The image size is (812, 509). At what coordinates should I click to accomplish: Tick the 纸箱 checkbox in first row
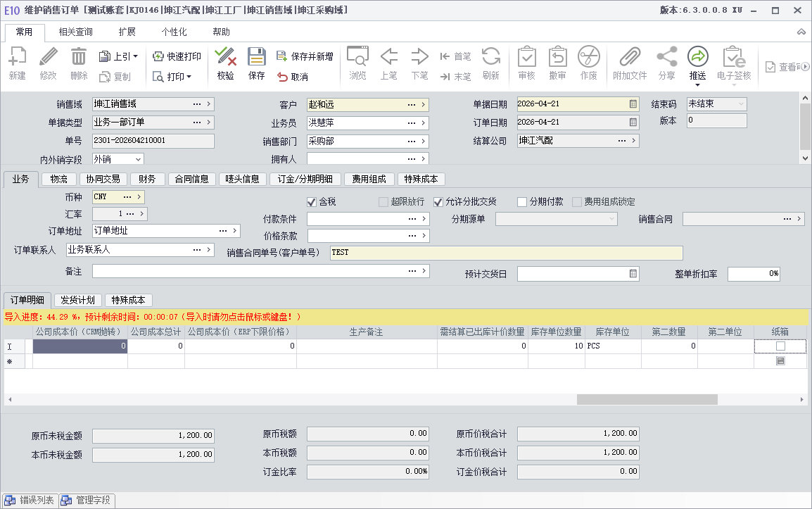pos(780,346)
